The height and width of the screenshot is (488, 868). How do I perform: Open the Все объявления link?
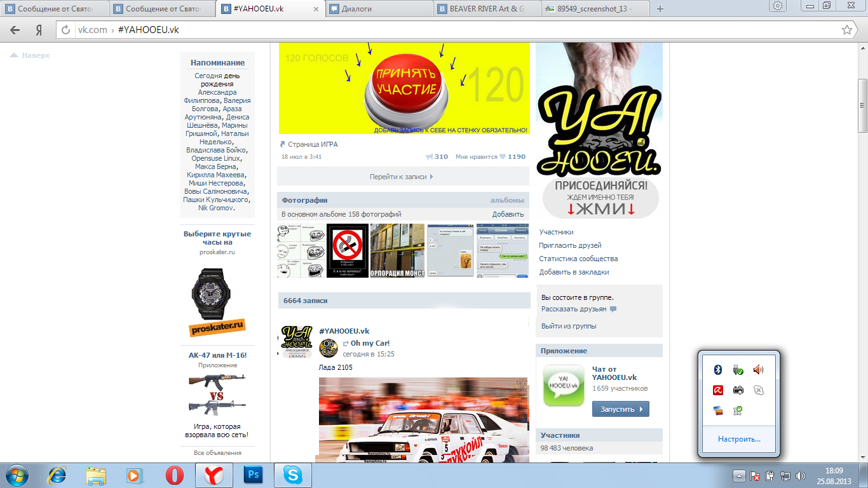click(217, 452)
